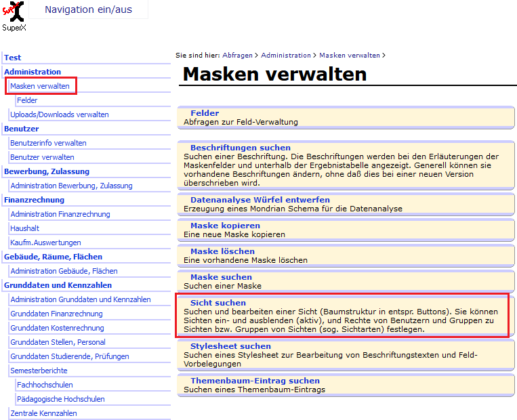The width and height of the screenshot is (517, 420).
Task: Select Felder in the navigation tree
Action: [27, 100]
